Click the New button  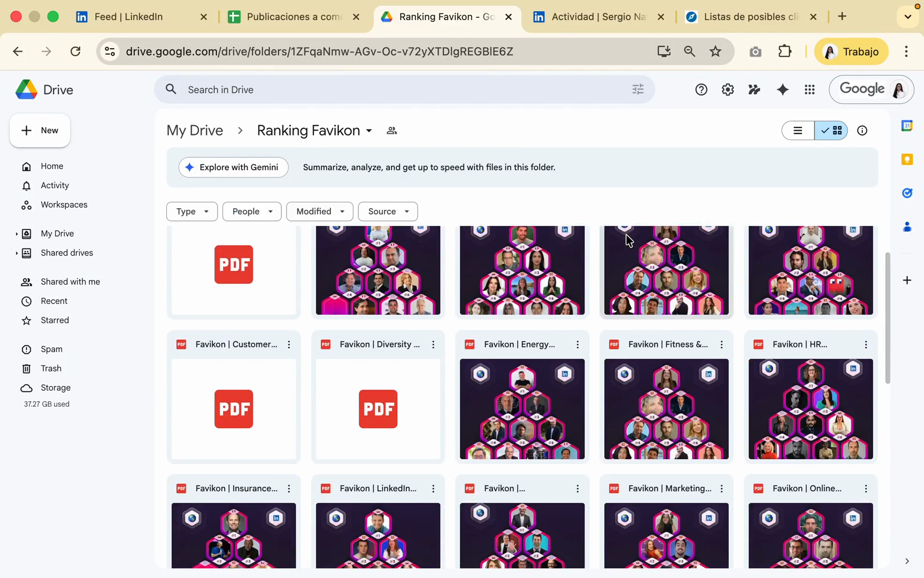[40, 131]
